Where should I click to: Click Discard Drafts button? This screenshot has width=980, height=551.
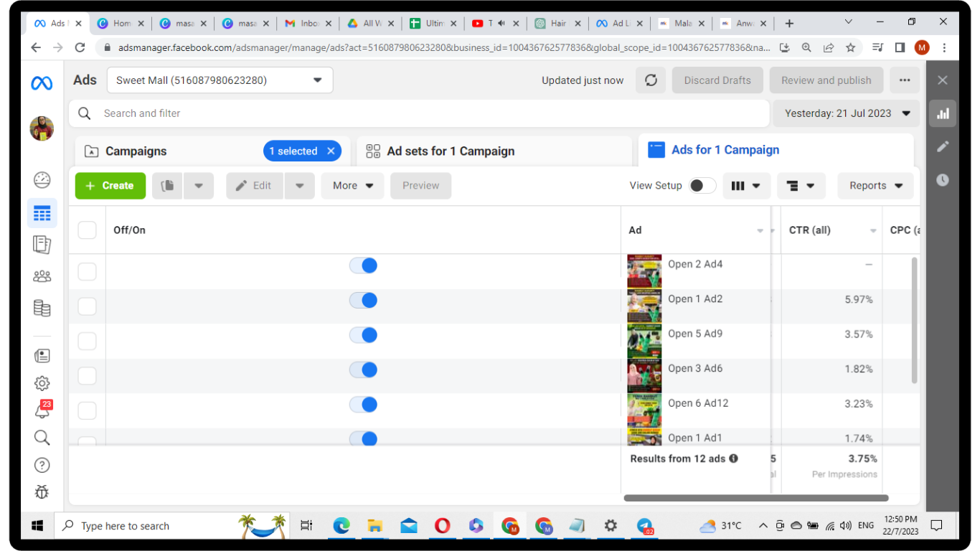coord(717,80)
